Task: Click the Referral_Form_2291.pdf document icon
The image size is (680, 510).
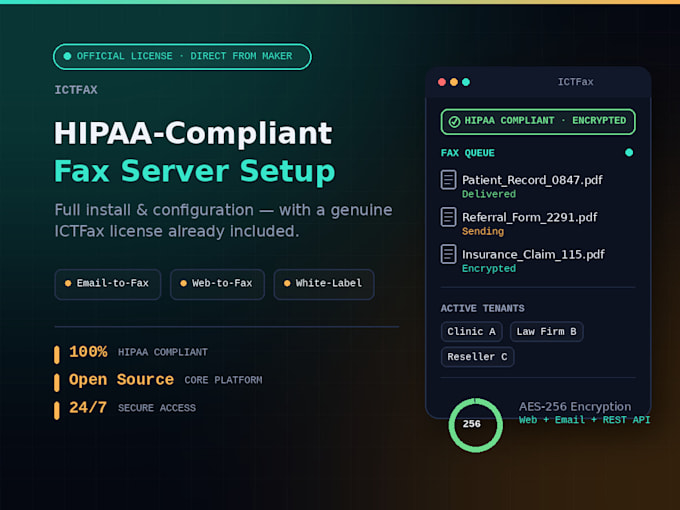Action: [448, 217]
